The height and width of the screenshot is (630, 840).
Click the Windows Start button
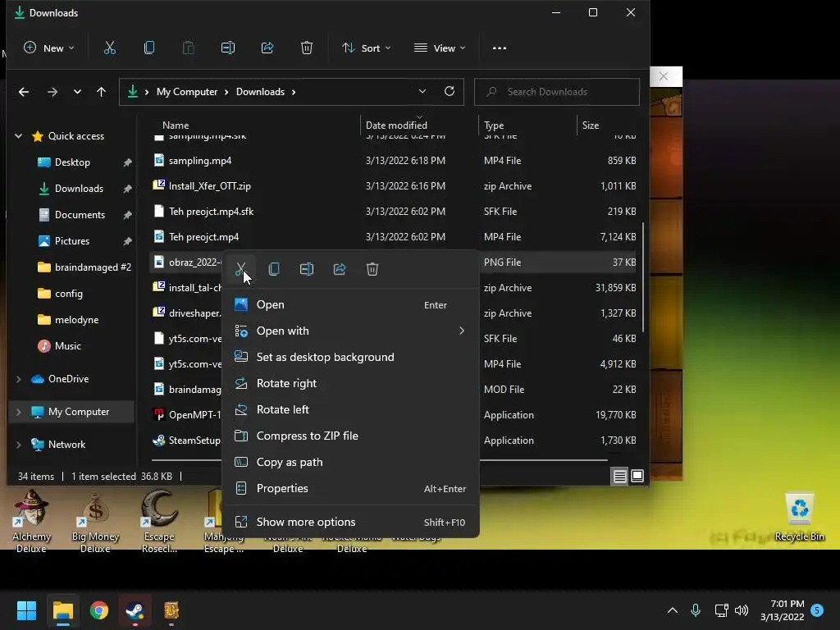[x=27, y=610]
